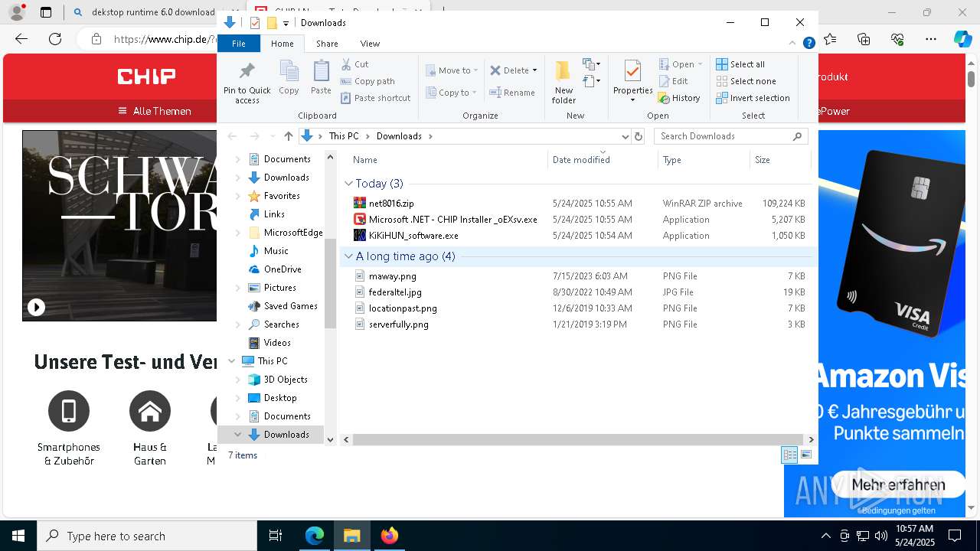This screenshot has width=980, height=551.
Task: Select serverfully.png file
Action: pyautogui.click(x=398, y=324)
